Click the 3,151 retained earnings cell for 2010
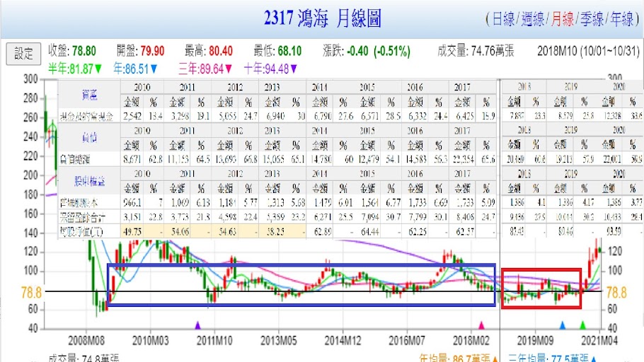The width and height of the screenshot is (644, 362). (x=132, y=217)
